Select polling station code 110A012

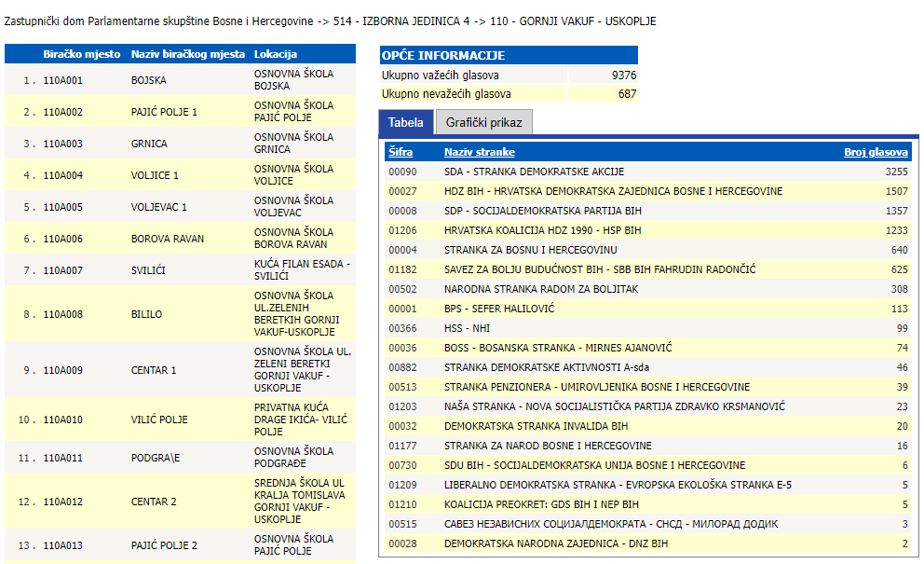pyautogui.click(x=62, y=502)
